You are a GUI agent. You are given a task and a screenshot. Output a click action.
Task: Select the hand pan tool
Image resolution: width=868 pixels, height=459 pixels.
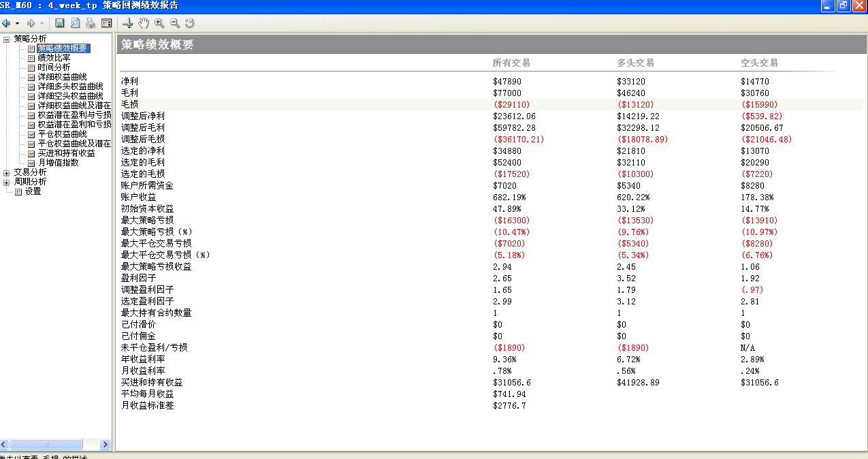(144, 23)
